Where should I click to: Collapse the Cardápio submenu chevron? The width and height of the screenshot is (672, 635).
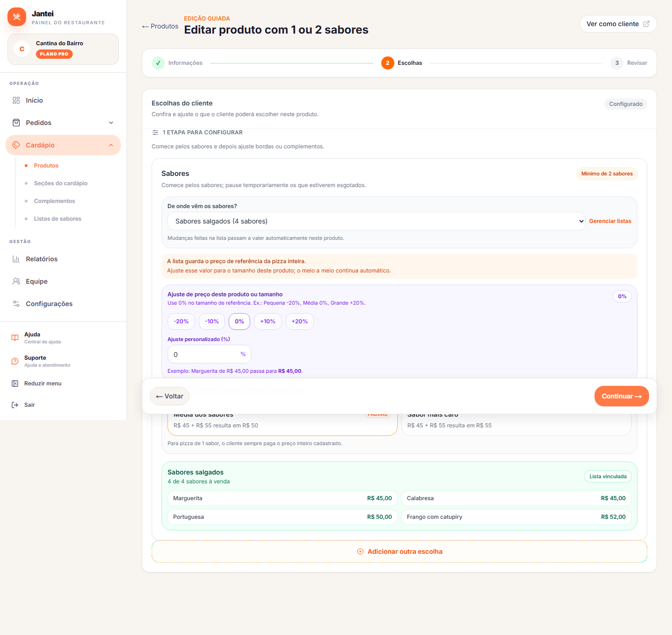pos(111,145)
